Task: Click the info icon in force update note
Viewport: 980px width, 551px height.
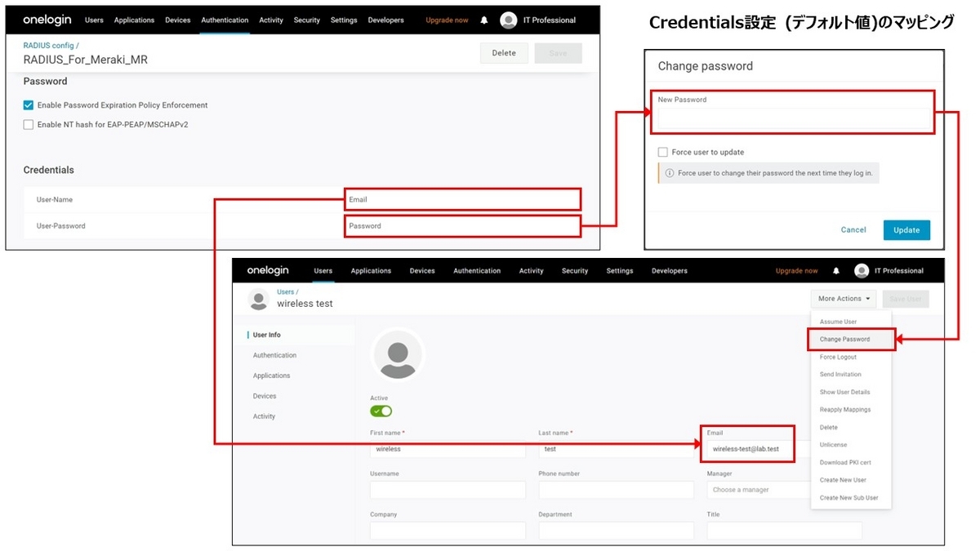Action: pyautogui.click(x=670, y=173)
